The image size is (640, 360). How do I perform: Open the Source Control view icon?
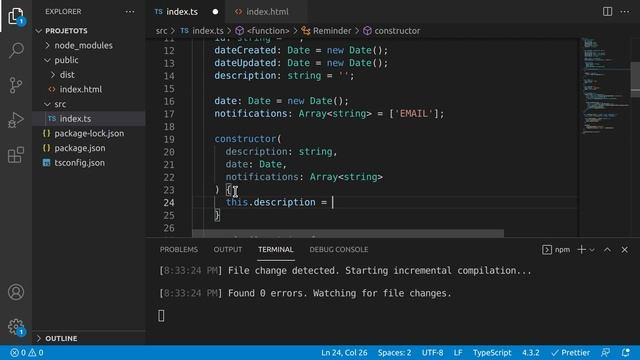pos(16,85)
